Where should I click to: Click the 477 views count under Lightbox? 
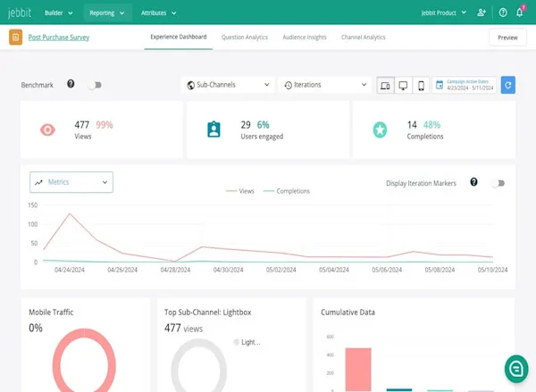click(183, 328)
